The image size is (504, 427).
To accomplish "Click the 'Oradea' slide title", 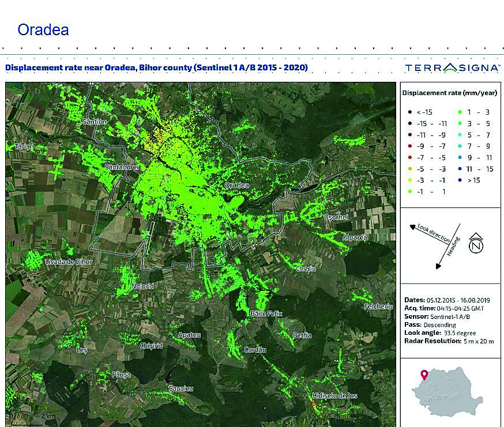I will pos(43,30).
